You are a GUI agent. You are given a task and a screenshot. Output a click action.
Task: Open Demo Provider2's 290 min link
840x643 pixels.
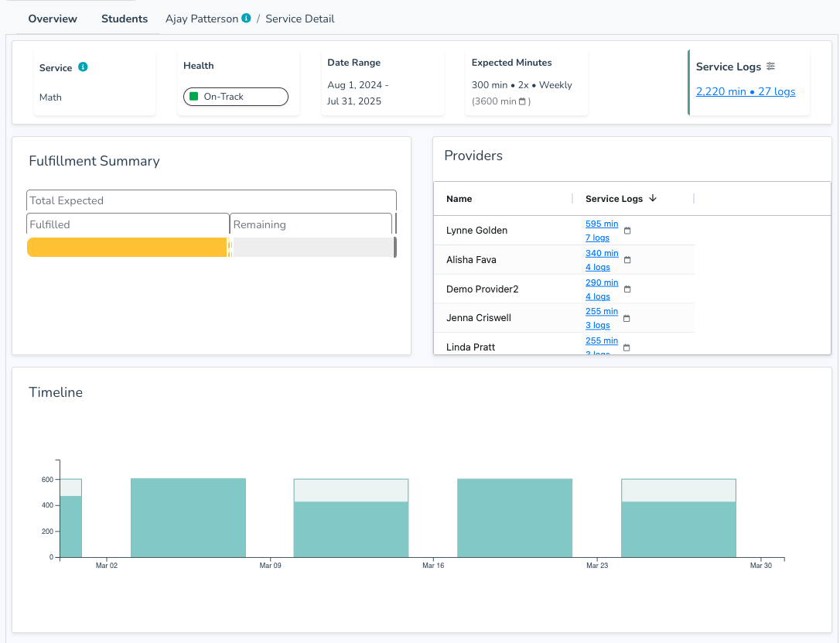[x=602, y=282]
